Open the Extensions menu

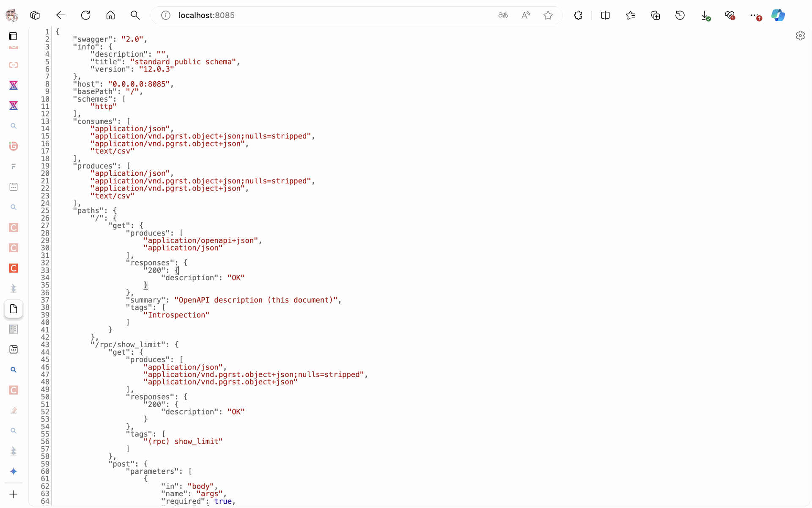pos(578,16)
